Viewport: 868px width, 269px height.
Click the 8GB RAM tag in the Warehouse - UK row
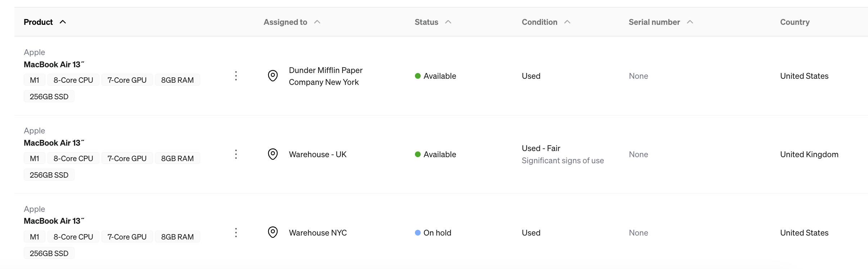pos(177,158)
